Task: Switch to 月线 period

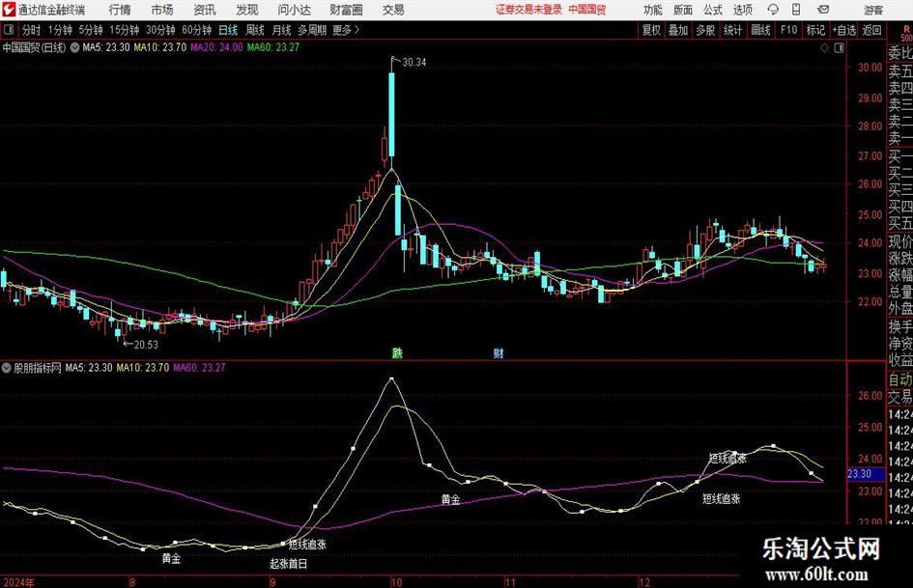Action: click(281, 30)
